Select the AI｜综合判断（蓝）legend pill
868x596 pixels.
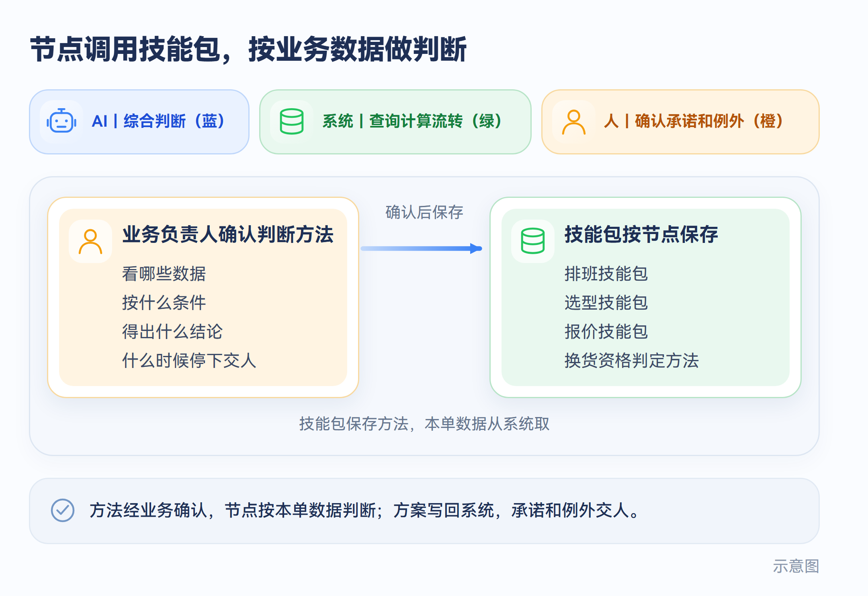point(139,122)
